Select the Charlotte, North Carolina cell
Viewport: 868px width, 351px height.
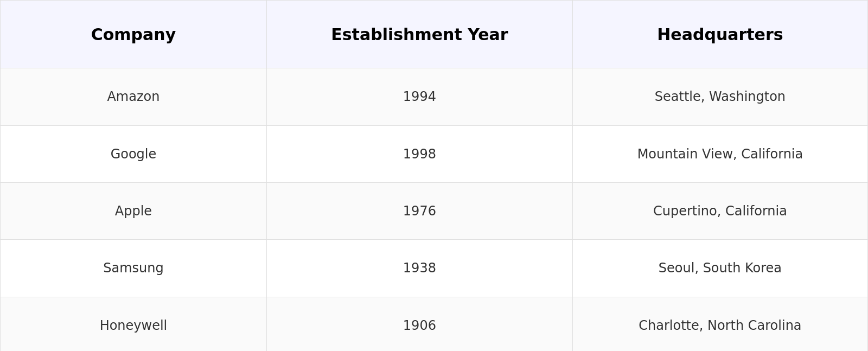coord(720,326)
